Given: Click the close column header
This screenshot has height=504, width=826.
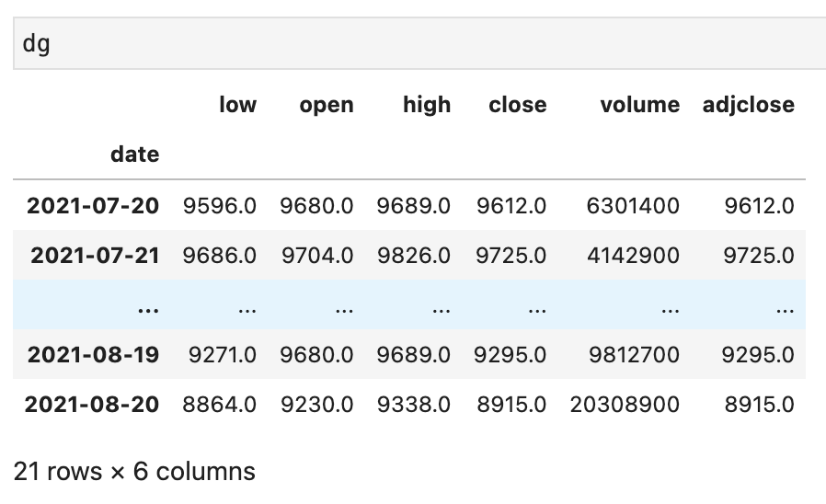Looking at the screenshot, I should click(x=517, y=105).
